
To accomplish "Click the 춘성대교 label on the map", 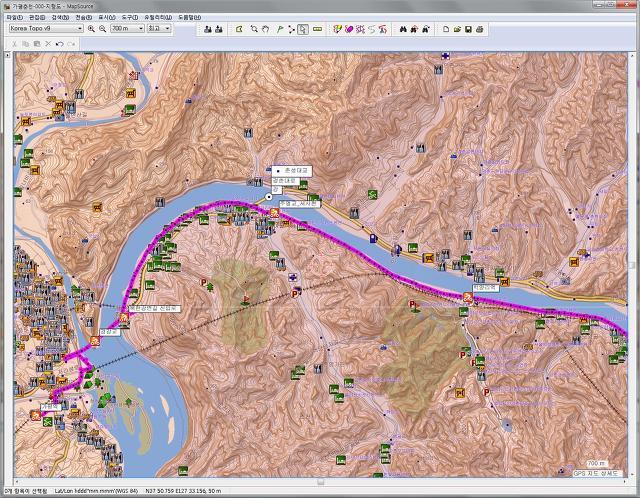I will (292, 171).
